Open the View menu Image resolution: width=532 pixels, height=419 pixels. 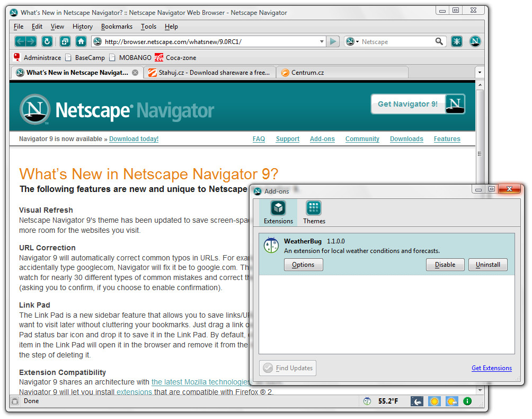[57, 27]
